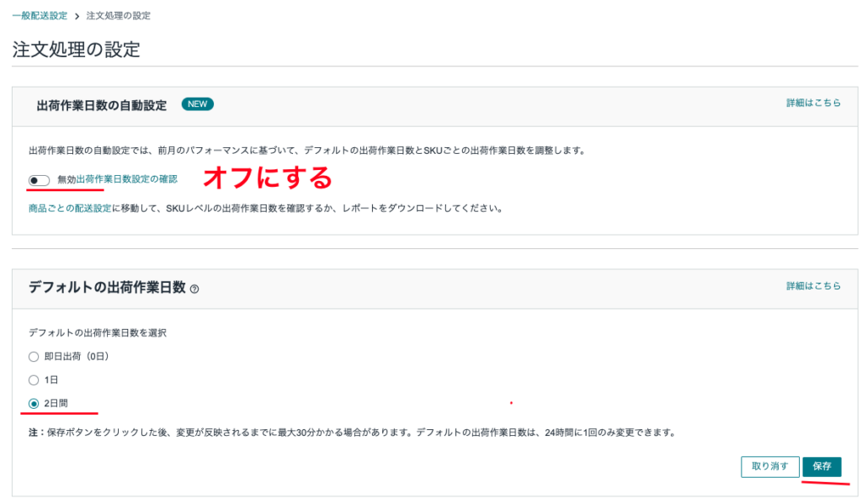Open 詳細はこちら in the デフォルト section
The image size is (862, 504).
click(813, 286)
